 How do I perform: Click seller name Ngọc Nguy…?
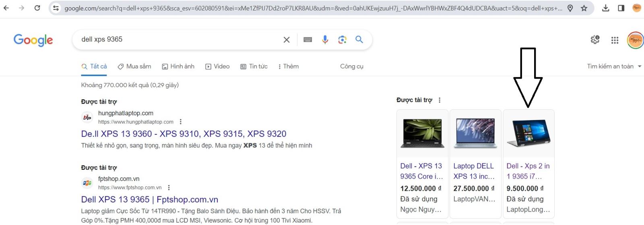coord(421,210)
